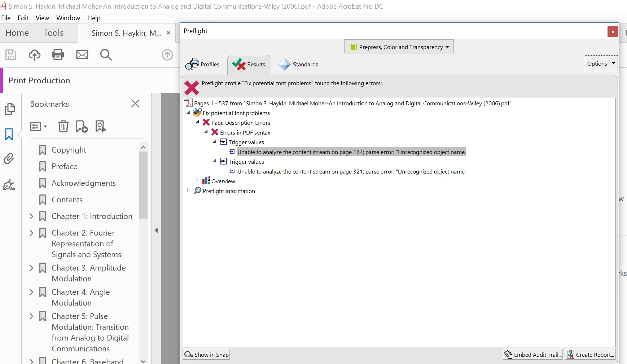
Task: Collapse the first Trigger values node
Action: [x=215, y=142]
